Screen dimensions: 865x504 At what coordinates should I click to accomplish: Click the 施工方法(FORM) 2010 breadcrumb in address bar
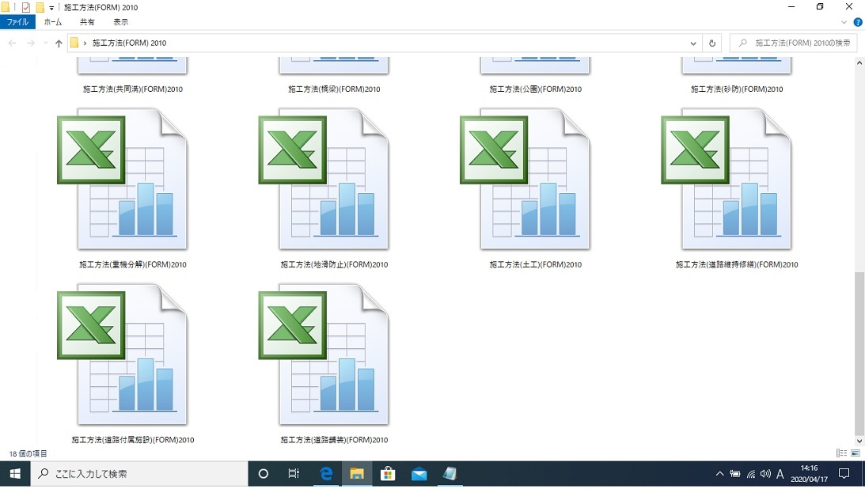click(129, 43)
